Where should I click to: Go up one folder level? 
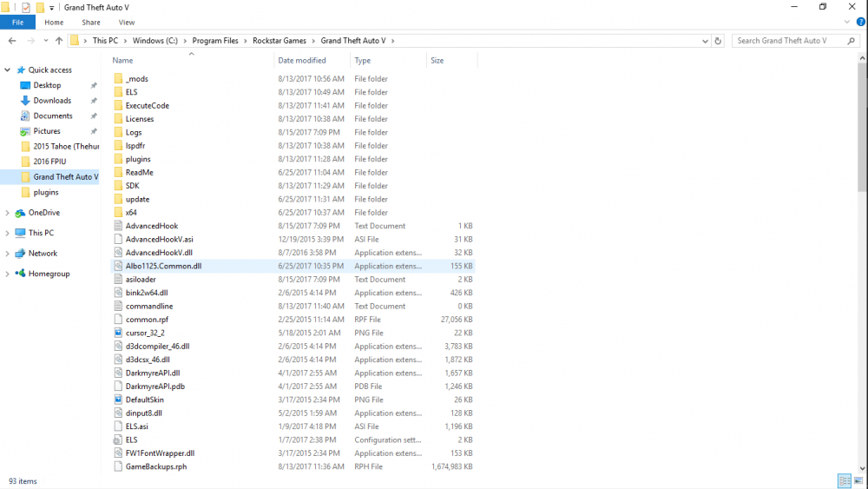59,41
